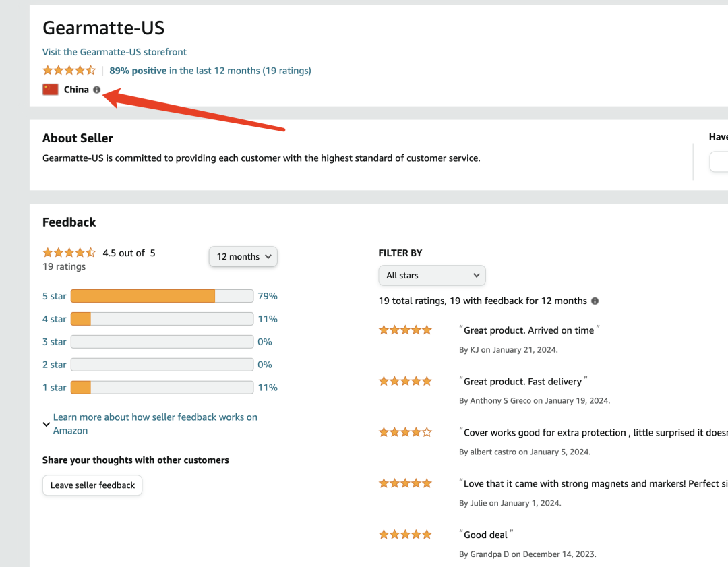Click info icon beside total ratings text
The image size is (728, 567).
[595, 301]
